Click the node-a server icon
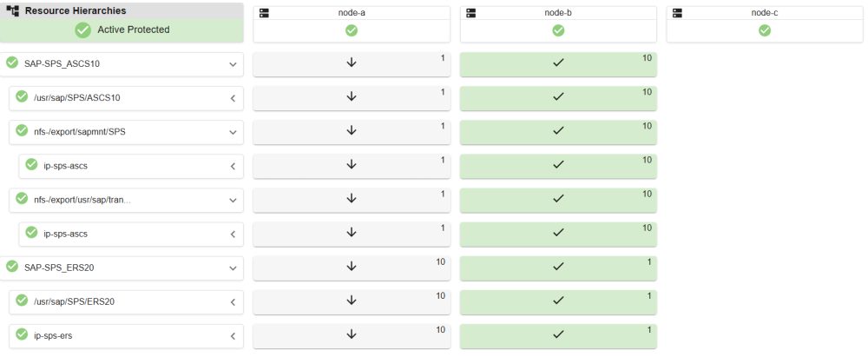Image resolution: width=868 pixels, height=357 pixels. [264, 13]
